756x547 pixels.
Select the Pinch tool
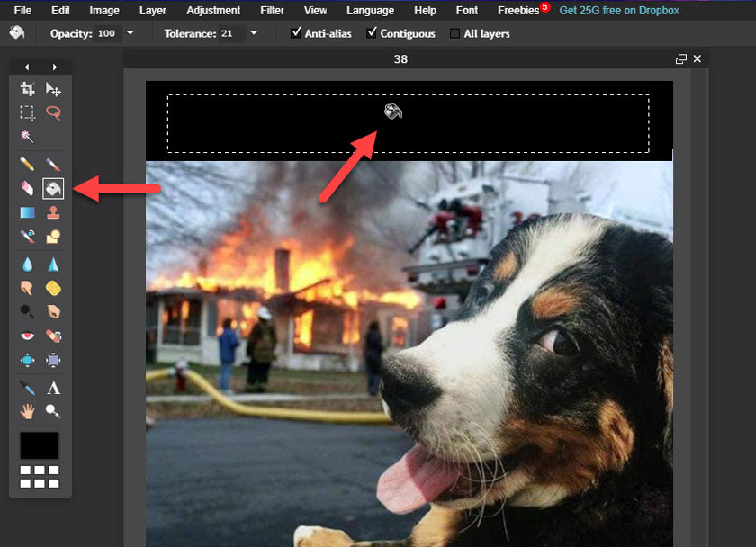tap(53, 360)
